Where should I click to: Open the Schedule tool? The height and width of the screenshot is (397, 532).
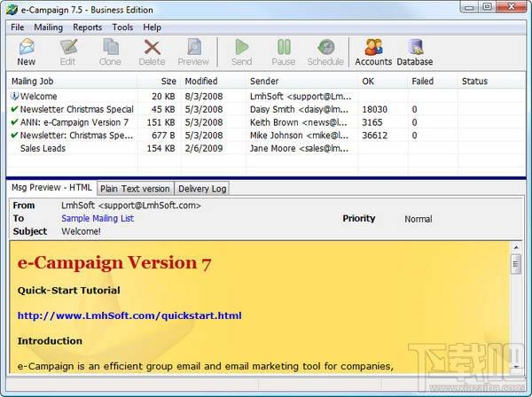pyautogui.click(x=325, y=51)
